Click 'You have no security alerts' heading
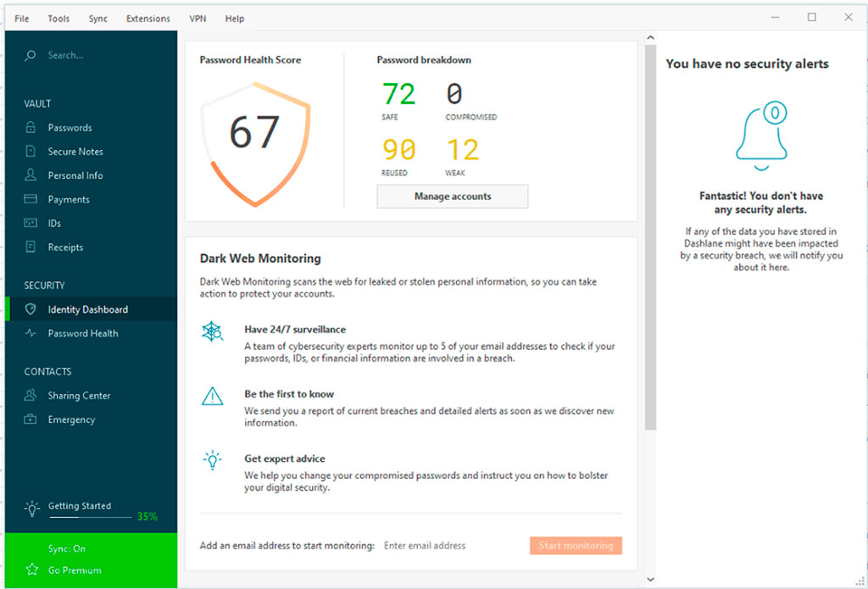This screenshot has width=868, height=589. [x=747, y=64]
